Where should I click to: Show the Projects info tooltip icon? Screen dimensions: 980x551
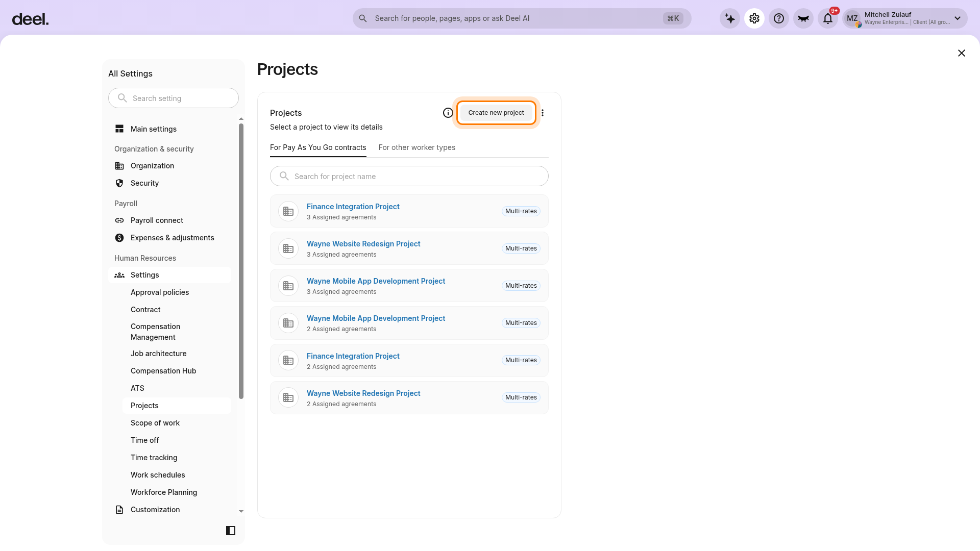tap(448, 113)
